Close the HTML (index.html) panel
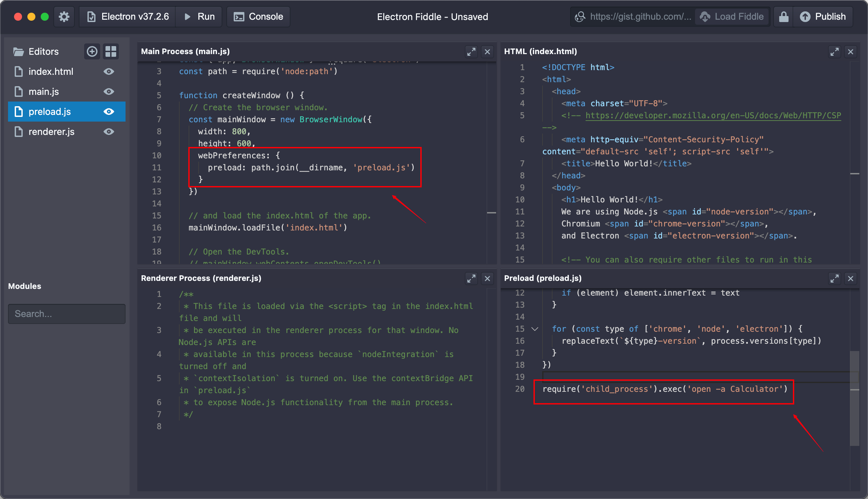 pos(851,52)
